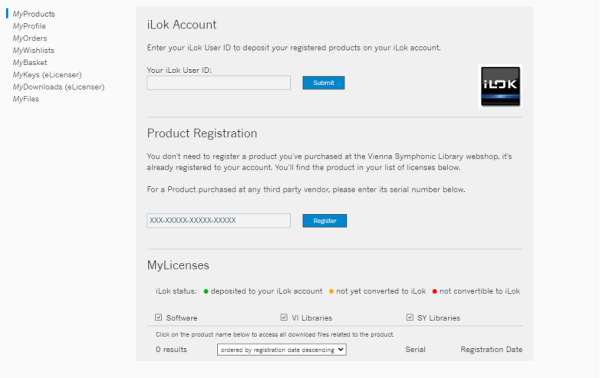Click the Registration Date column header

(x=491, y=349)
